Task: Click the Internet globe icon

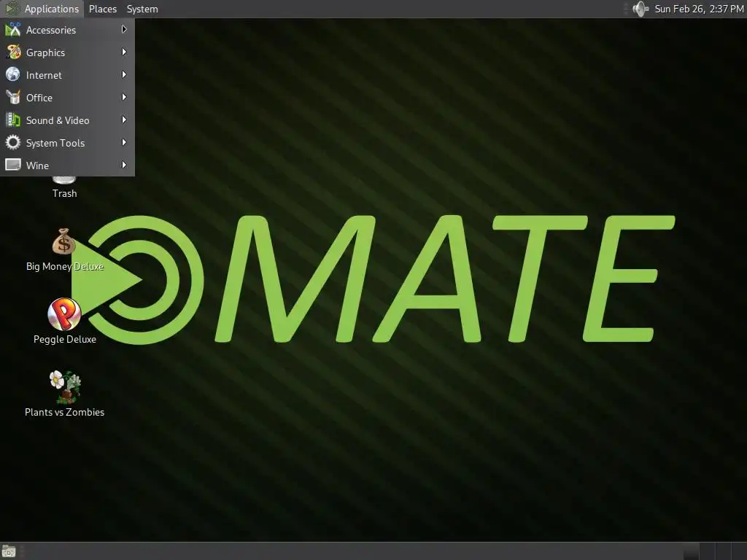Action: 13,74
